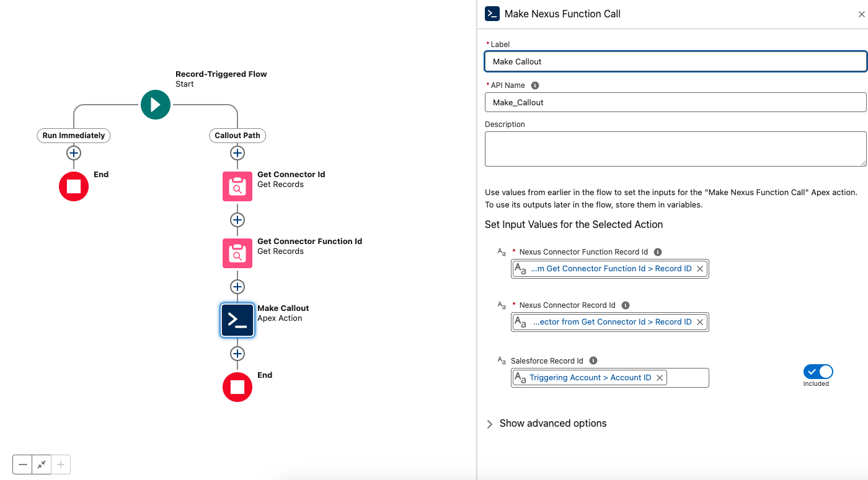The width and height of the screenshot is (868, 480).
Task: Click into the API Name field
Action: (675, 102)
